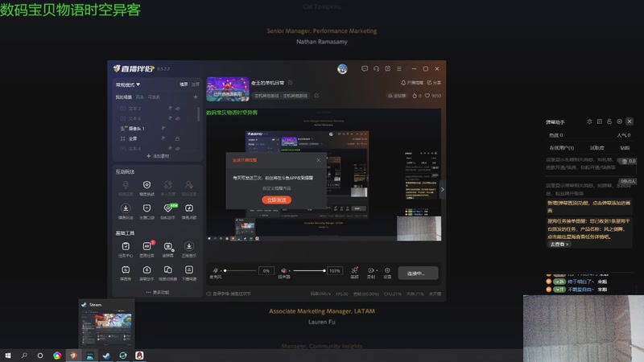Screen dimensions: 644x362
Task: Click the plus icon to add scene
Action: [x=196, y=97]
